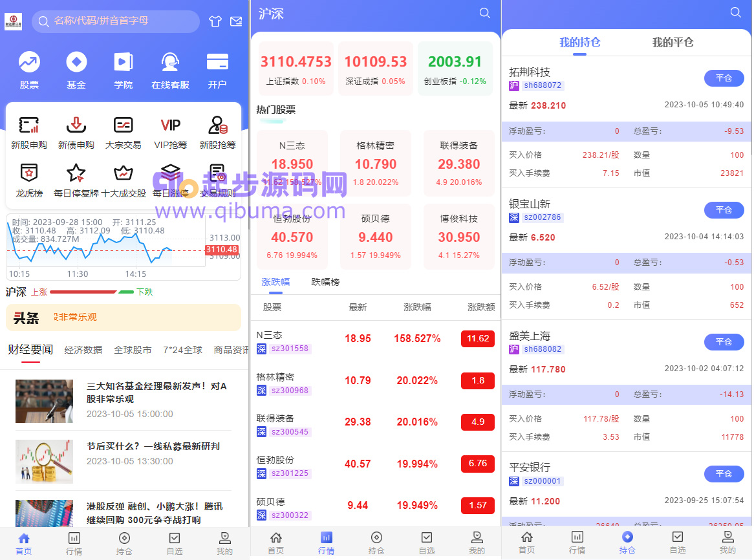Open 联得装备 hot stock card

(x=458, y=163)
